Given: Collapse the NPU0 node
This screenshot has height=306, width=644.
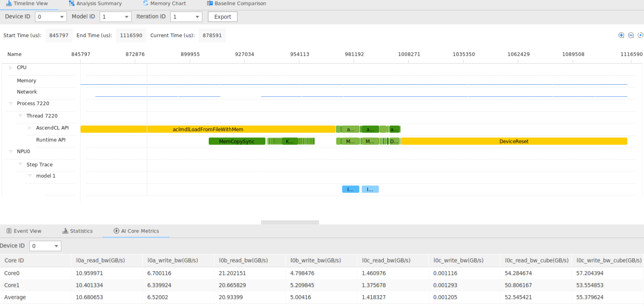Looking at the screenshot, I should (x=11, y=152).
